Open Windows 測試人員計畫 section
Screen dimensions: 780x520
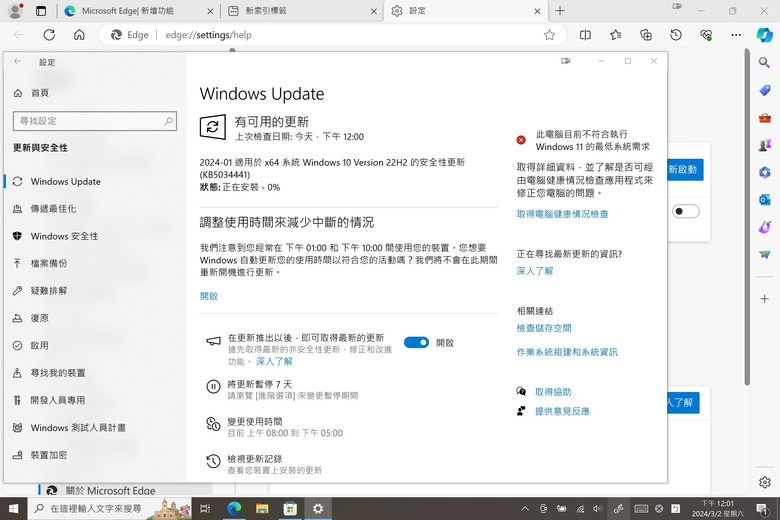click(x=95, y=427)
